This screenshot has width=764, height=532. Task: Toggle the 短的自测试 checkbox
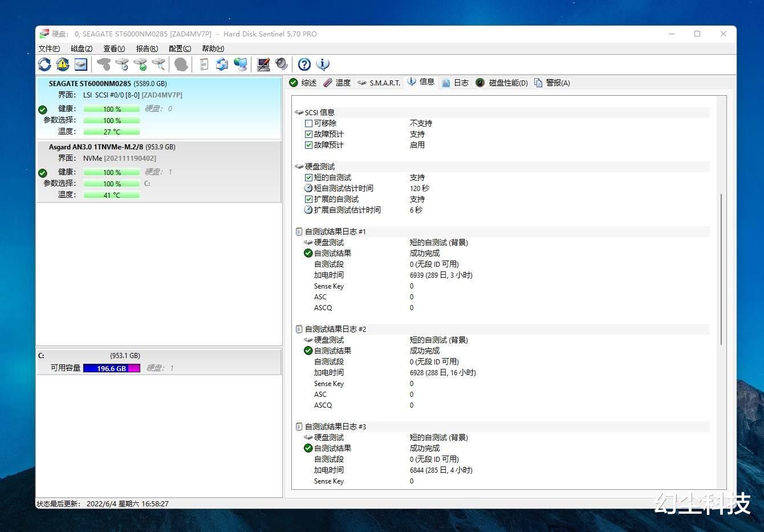pos(308,177)
